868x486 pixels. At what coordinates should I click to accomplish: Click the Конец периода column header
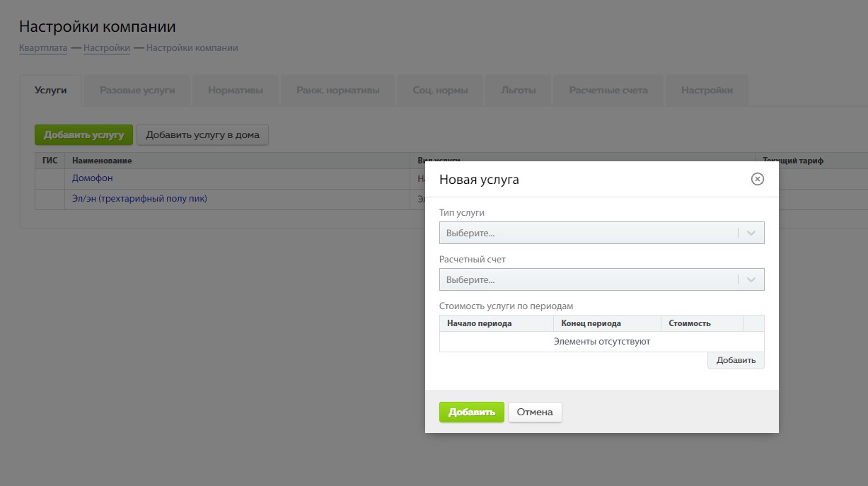pos(607,323)
